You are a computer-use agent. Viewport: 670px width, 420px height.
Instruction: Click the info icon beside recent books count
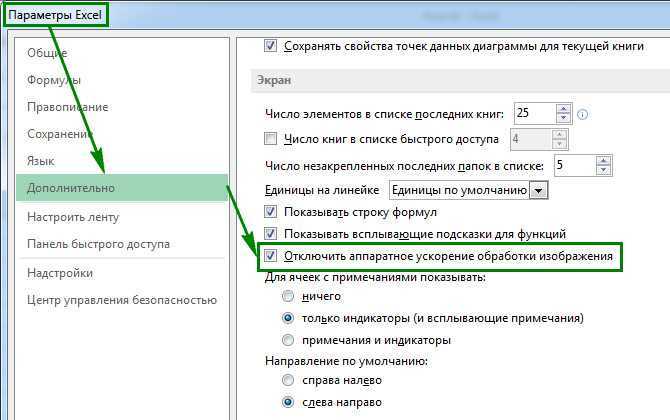(582, 115)
